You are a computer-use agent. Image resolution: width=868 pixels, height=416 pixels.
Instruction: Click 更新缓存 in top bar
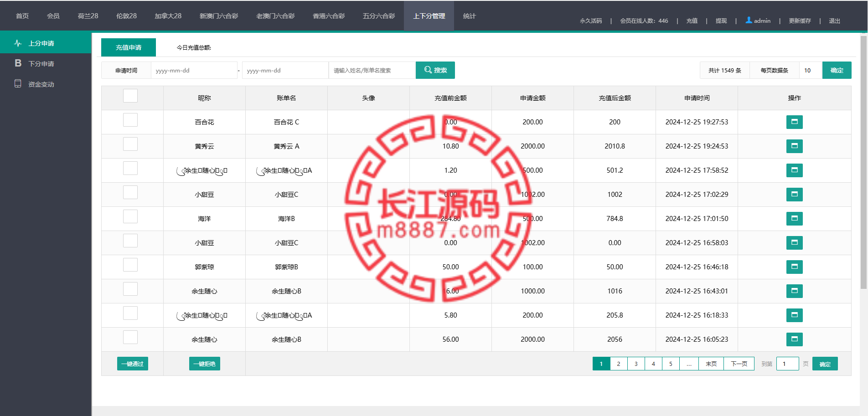click(x=800, y=21)
